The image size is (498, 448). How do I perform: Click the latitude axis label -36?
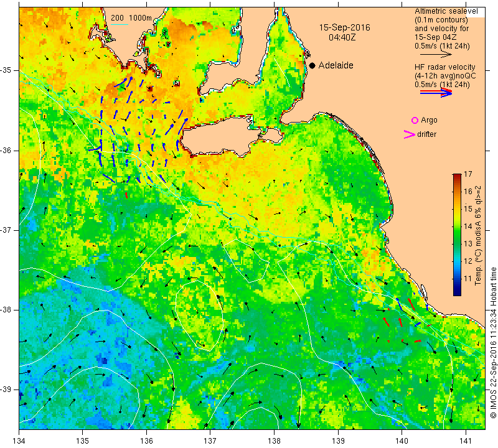pyautogui.click(x=7, y=150)
